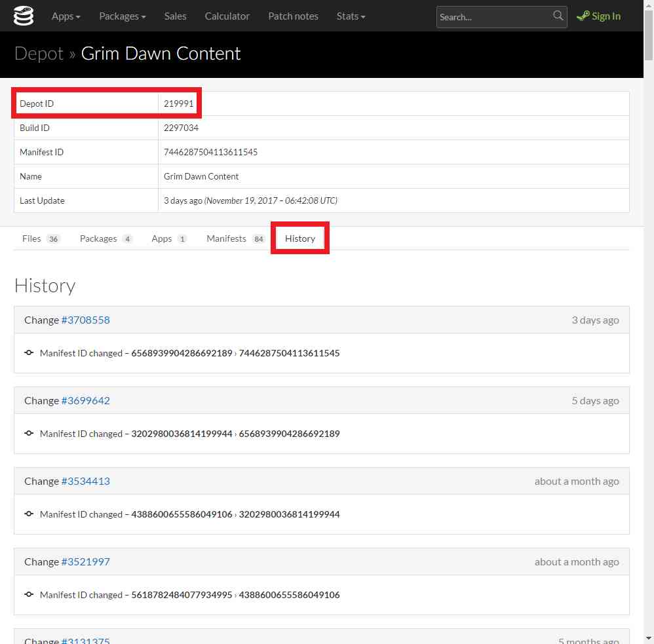Click commit icon in Change #3699642 row

coord(29,434)
